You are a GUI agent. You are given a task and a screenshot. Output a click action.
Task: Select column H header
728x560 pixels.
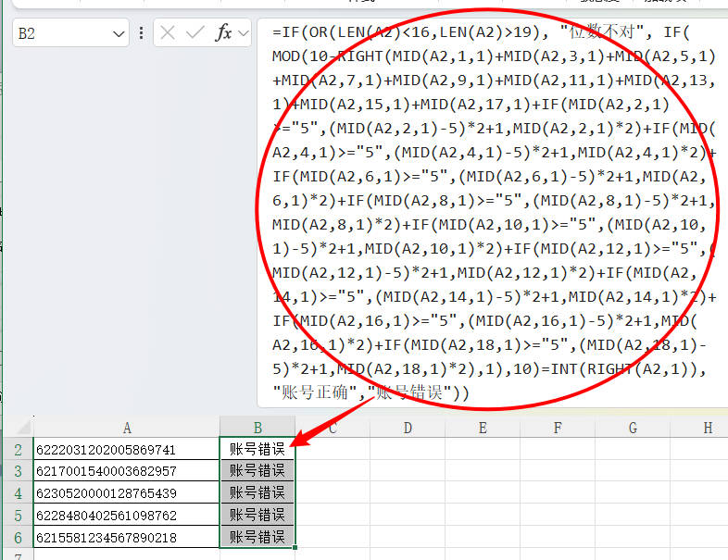click(x=708, y=427)
